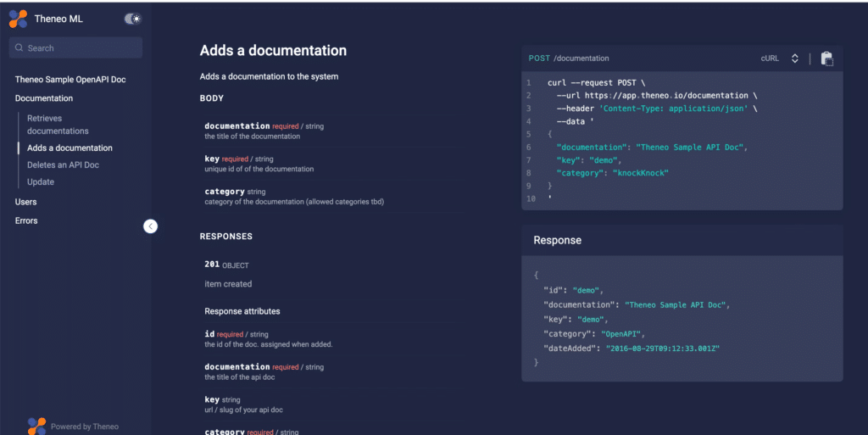Viewport: 868px width, 435px height.
Task: Collapse sidebar with the chevron button
Action: pyautogui.click(x=151, y=226)
